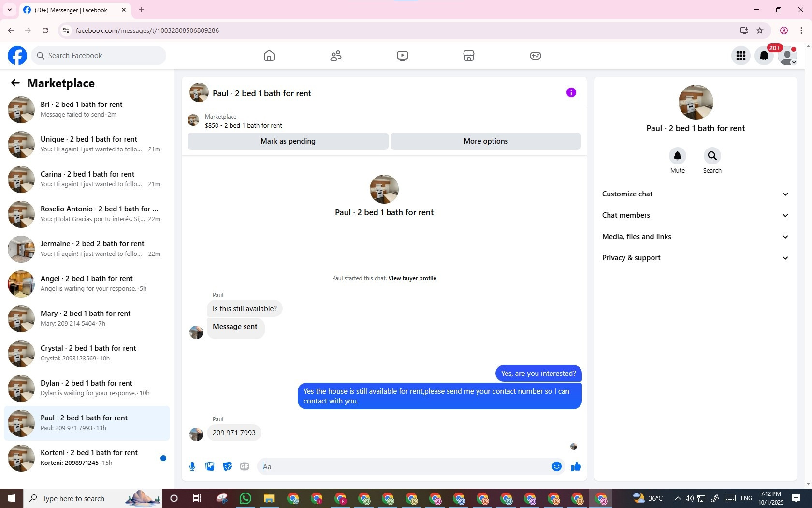Select the Messenger | Facebook browser tab

(x=75, y=10)
